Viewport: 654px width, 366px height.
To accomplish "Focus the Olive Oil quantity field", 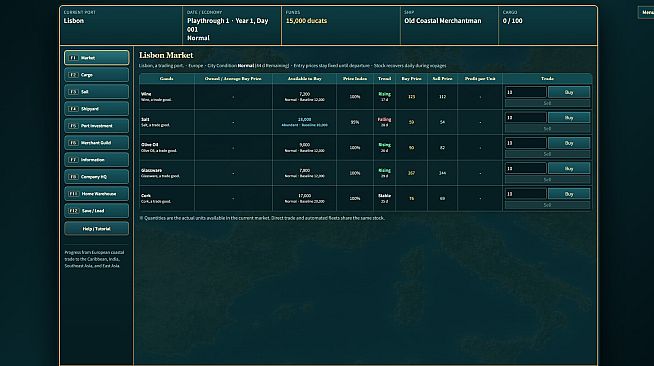I will [526, 143].
